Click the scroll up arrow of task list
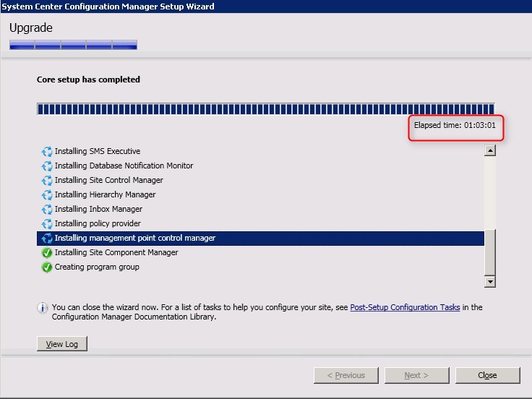This screenshot has height=399, width=532. tap(490, 150)
